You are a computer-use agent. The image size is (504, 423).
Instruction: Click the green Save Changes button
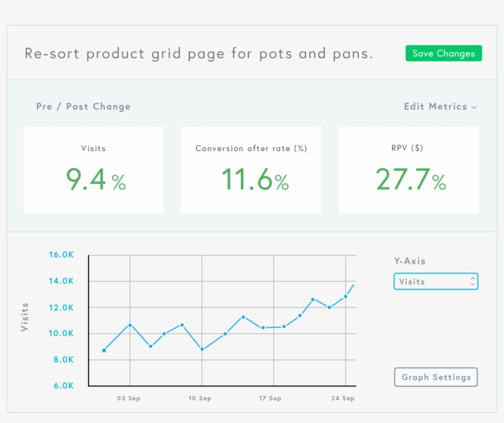(443, 53)
